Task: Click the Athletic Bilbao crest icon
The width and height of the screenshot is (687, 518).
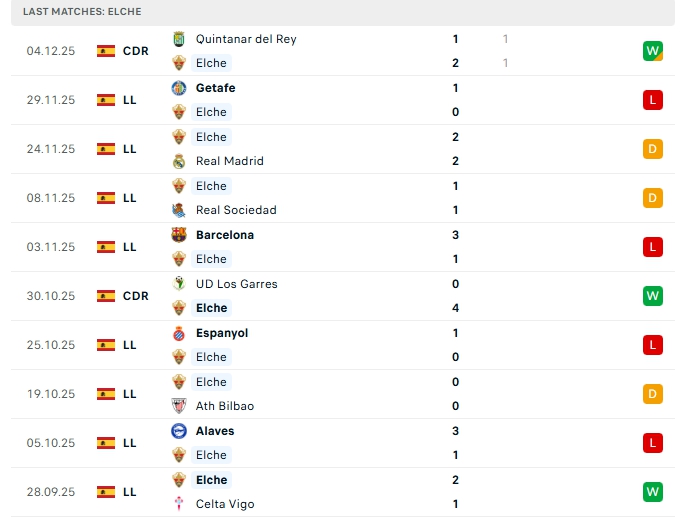Action: pyautogui.click(x=179, y=406)
